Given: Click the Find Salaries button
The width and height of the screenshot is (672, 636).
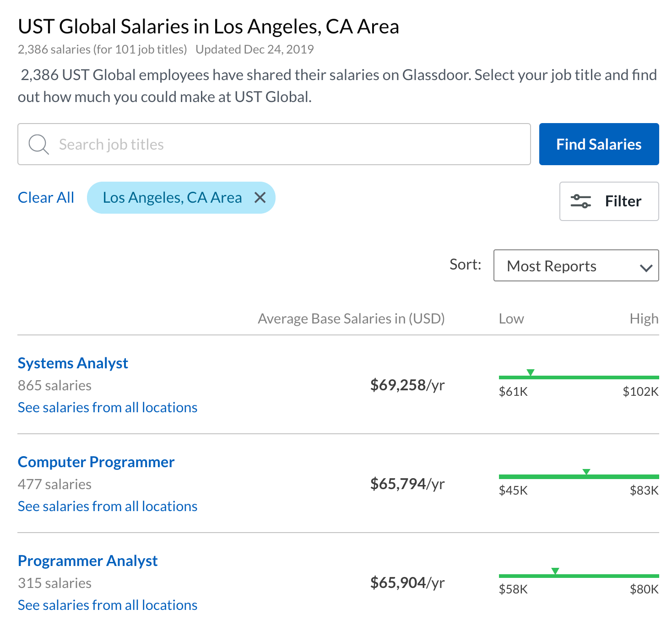Looking at the screenshot, I should tap(599, 144).
